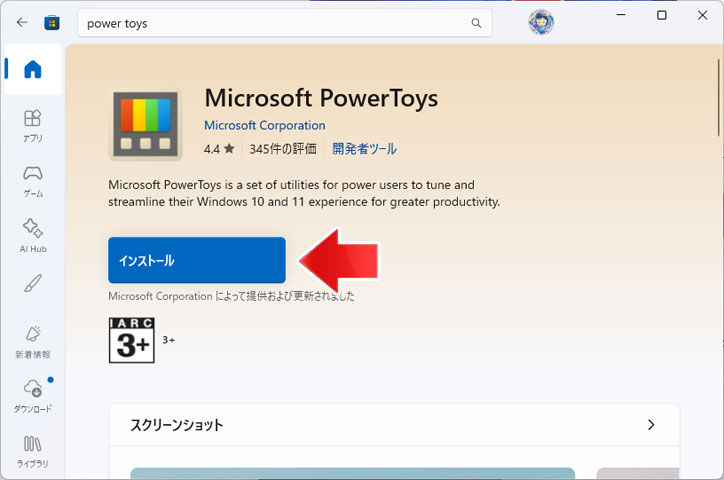The height and width of the screenshot is (480, 724).
Task: Click the Microsoft PowerToys title
Action: pos(321,98)
